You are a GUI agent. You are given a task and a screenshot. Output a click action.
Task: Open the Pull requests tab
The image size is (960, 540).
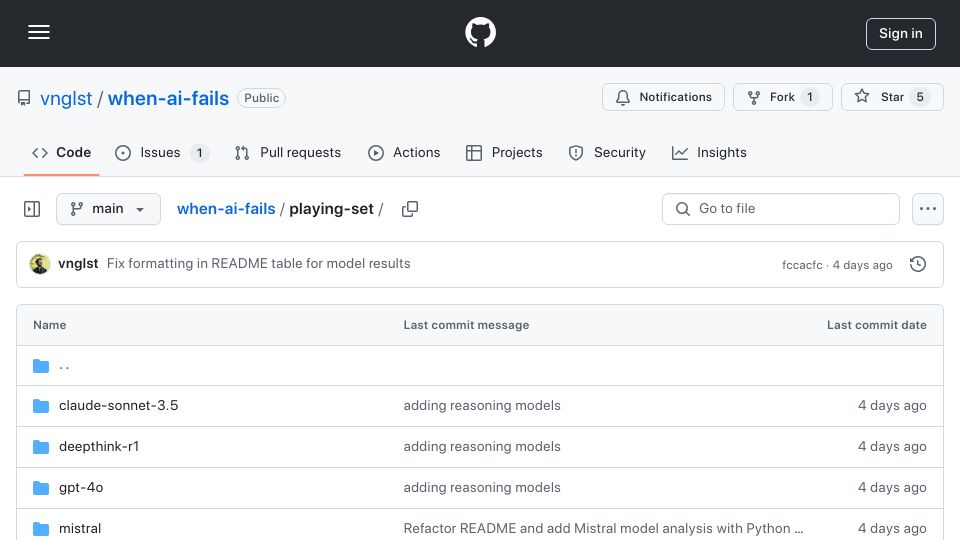(287, 152)
